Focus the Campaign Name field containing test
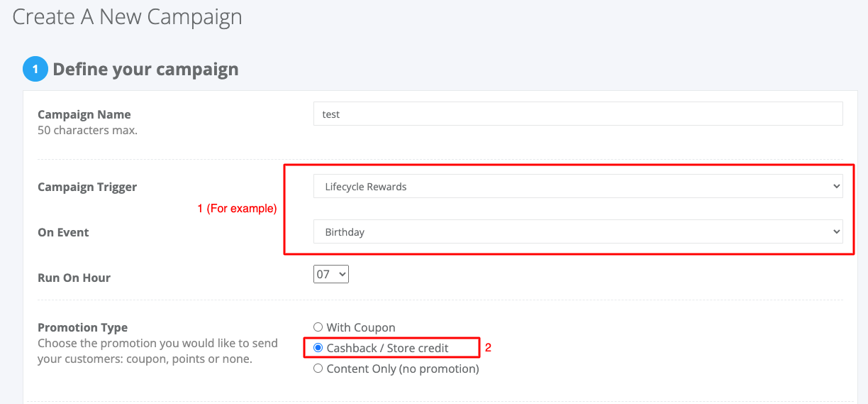Viewport: 868px width, 404px height. coord(578,114)
